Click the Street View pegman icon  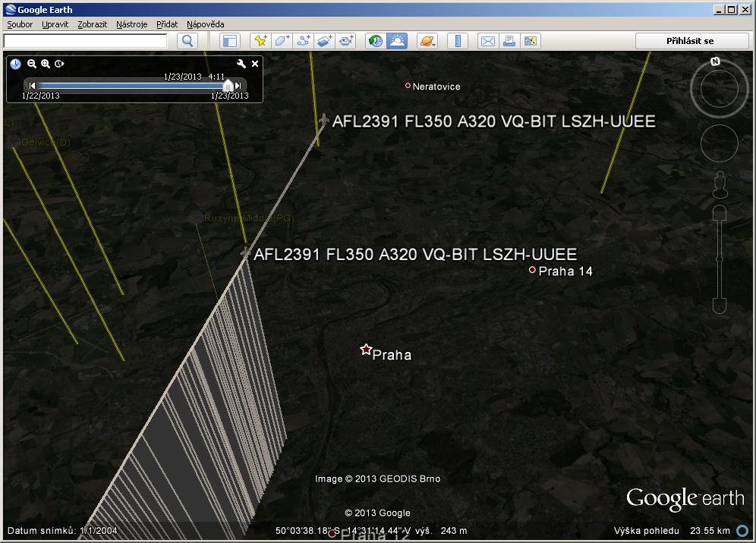point(720,185)
